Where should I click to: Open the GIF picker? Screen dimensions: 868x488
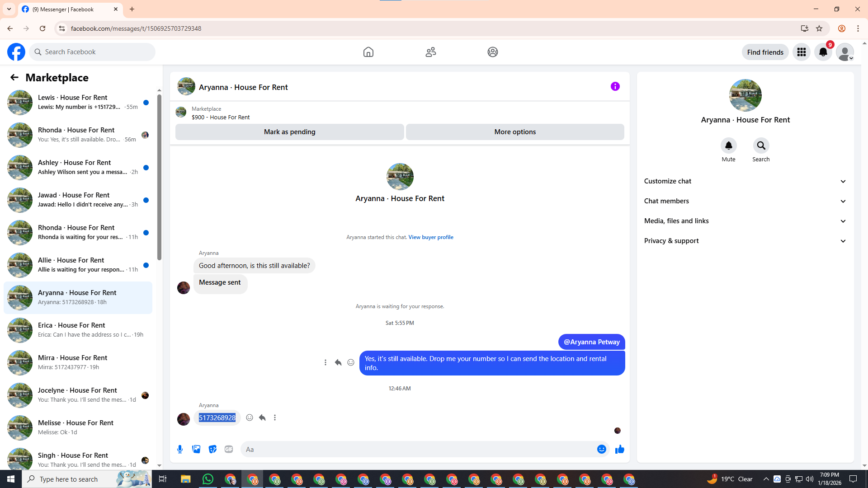coord(229,449)
